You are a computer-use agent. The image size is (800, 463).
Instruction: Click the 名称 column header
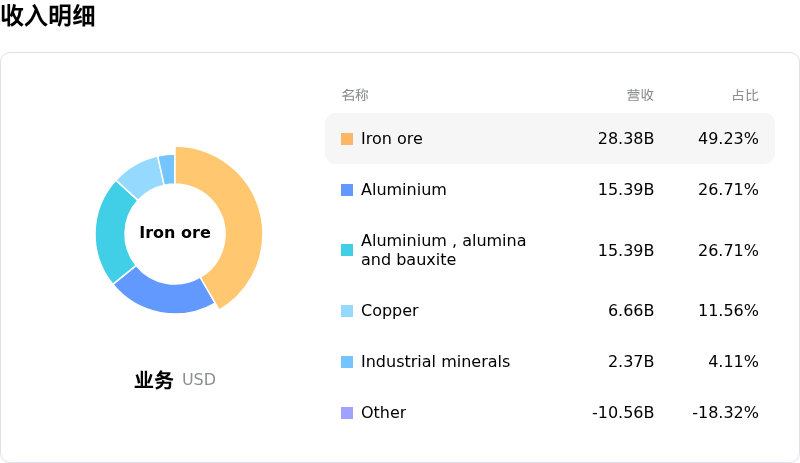tap(355, 96)
